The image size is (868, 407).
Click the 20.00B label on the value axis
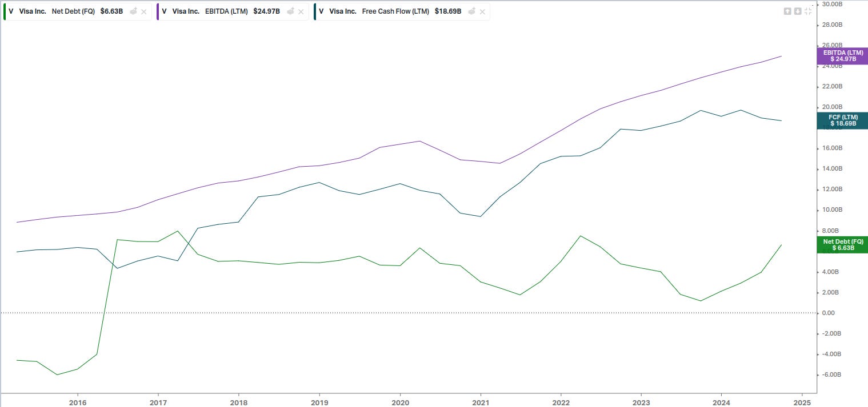[832, 107]
